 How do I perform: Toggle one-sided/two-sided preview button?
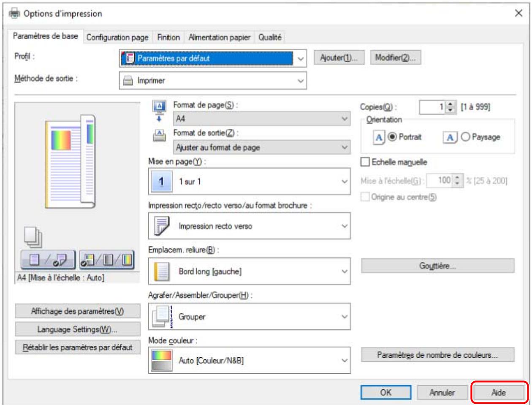click(x=48, y=259)
